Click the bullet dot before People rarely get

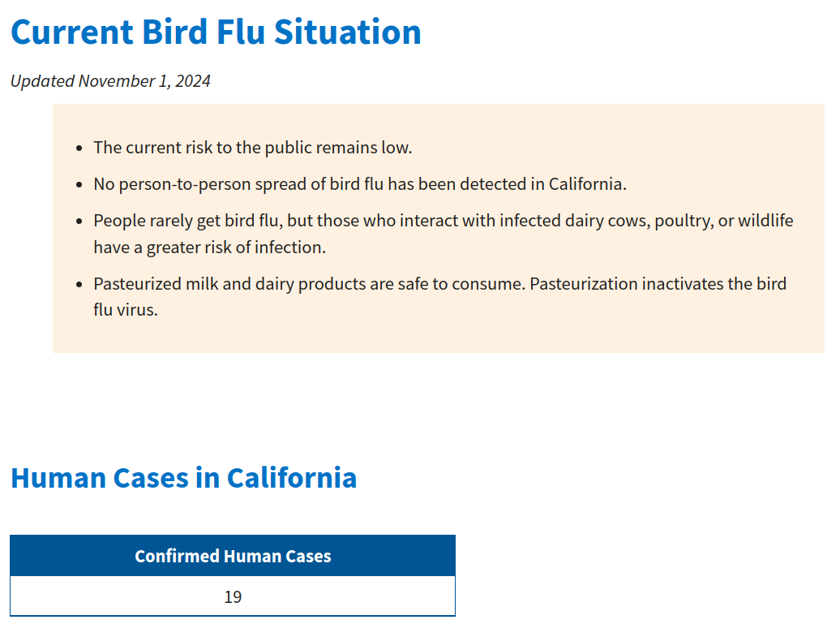79,222
